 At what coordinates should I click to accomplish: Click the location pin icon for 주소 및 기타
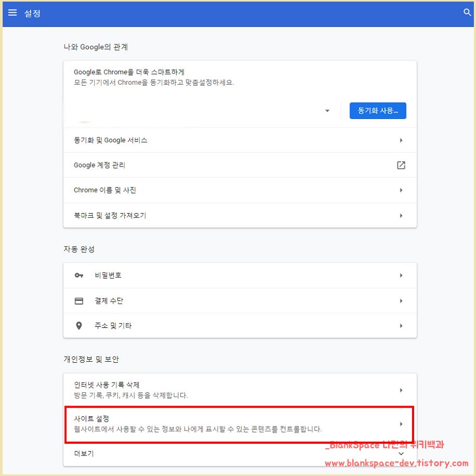pyautogui.click(x=79, y=326)
